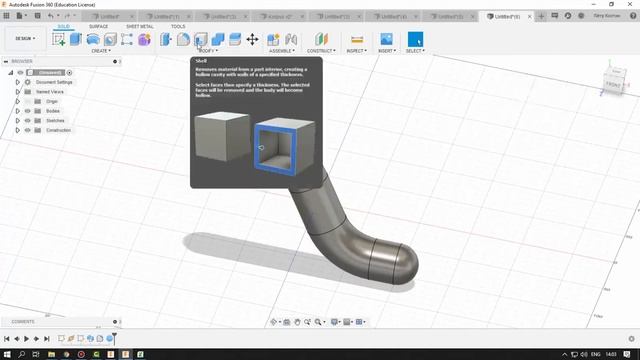Open the Help question mark icon
This screenshot has height=360, width=640.
pos(633,16)
